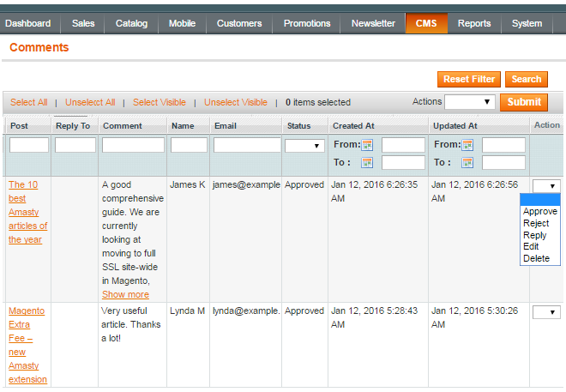This screenshot has height=392, width=566.
Task: Choose Reject from the action list
Action: 536,223
